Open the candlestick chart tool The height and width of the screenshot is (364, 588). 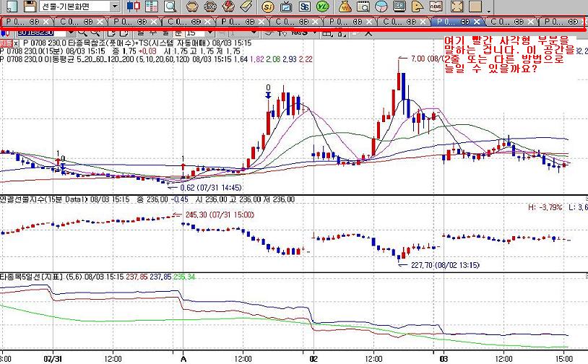pos(134,6)
